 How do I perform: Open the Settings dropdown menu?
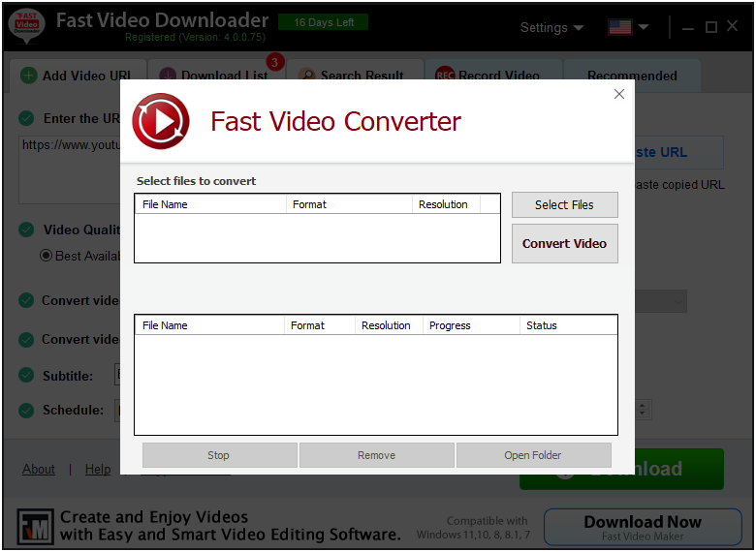(551, 27)
